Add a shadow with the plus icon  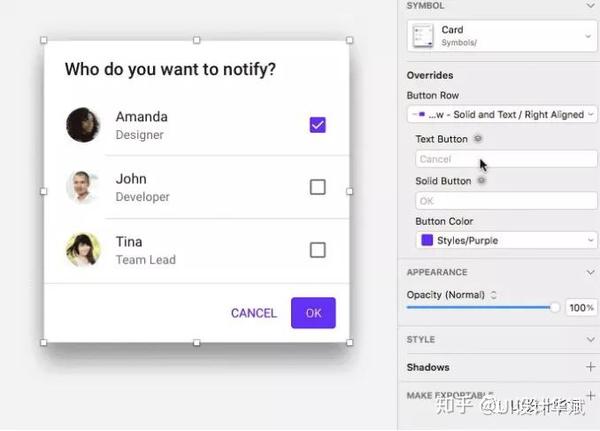coord(590,367)
